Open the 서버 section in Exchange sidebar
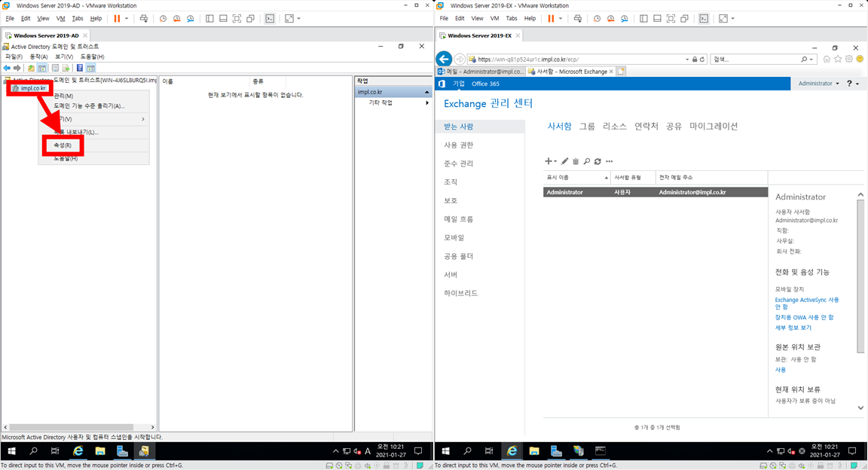The height and width of the screenshot is (470, 868). coord(451,275)
